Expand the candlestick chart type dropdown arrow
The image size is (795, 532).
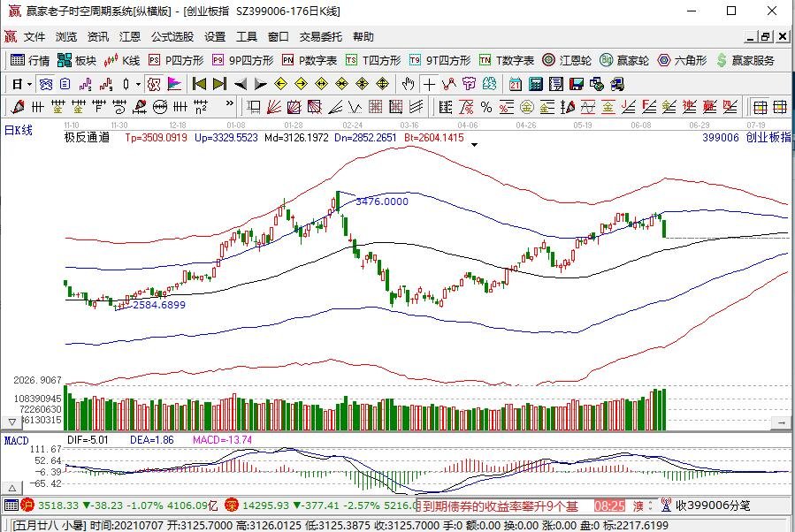click(138, 84)
